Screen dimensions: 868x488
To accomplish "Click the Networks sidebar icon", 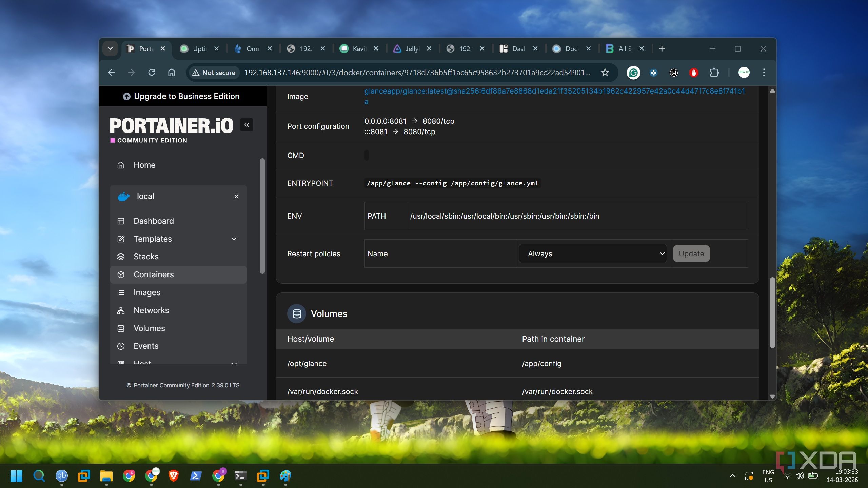I will 121,310.
